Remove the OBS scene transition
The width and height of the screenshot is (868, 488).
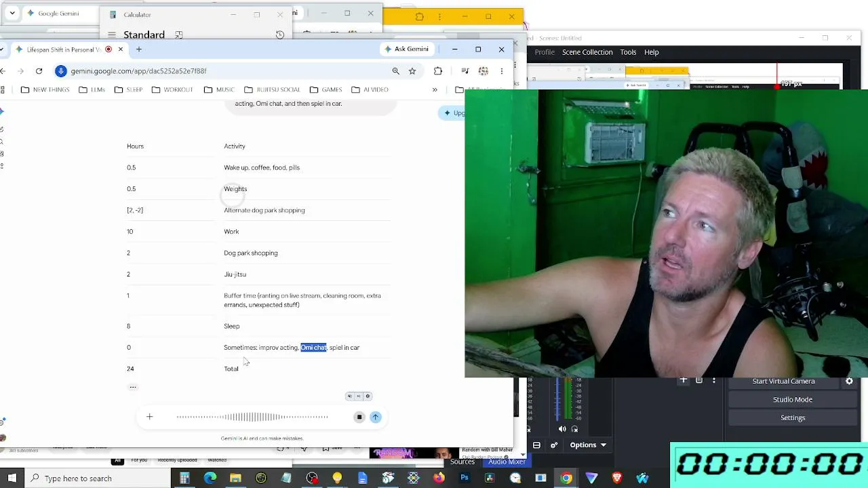(x=698, y=380)
